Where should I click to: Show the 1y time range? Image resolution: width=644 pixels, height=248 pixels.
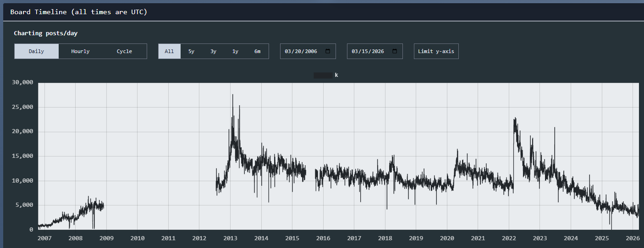[x=236, y=51]
